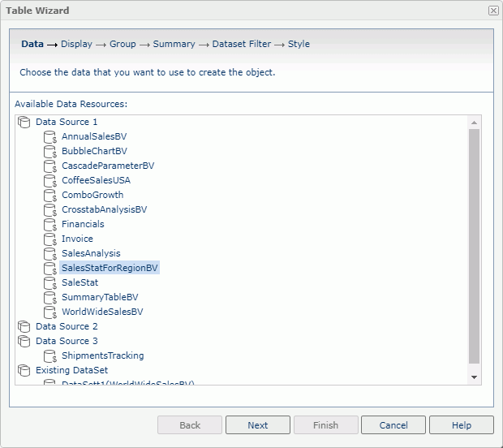Screen dimensions: 503x448
Task: Open Help for the wizard
Action: coord(461,425)
